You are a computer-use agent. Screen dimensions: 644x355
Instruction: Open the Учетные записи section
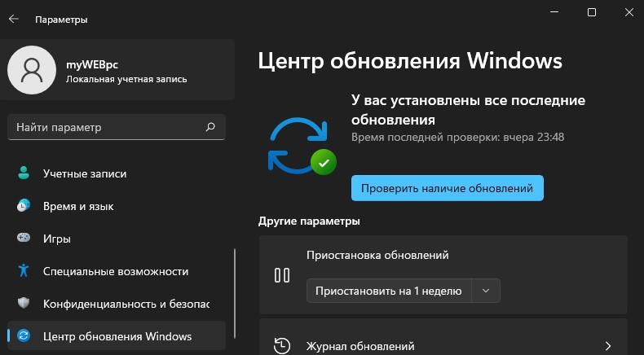(117, 173)
